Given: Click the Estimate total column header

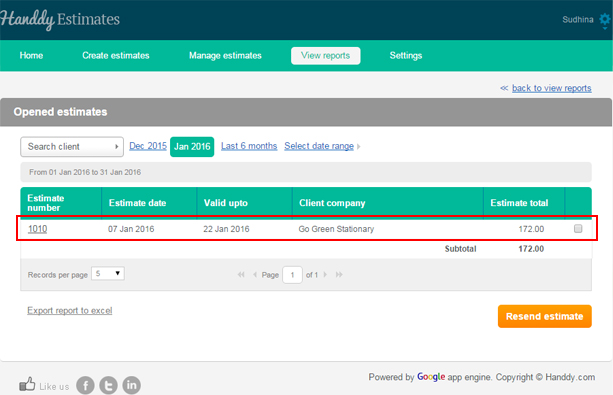Looking at the screenshot, I should [x=524, y=203].
